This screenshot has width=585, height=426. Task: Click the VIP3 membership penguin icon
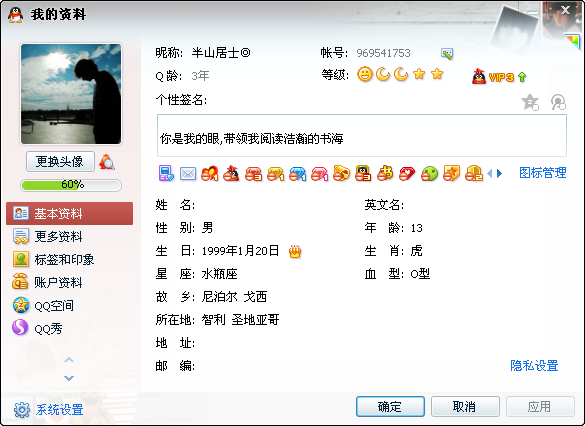click(479, 77)
